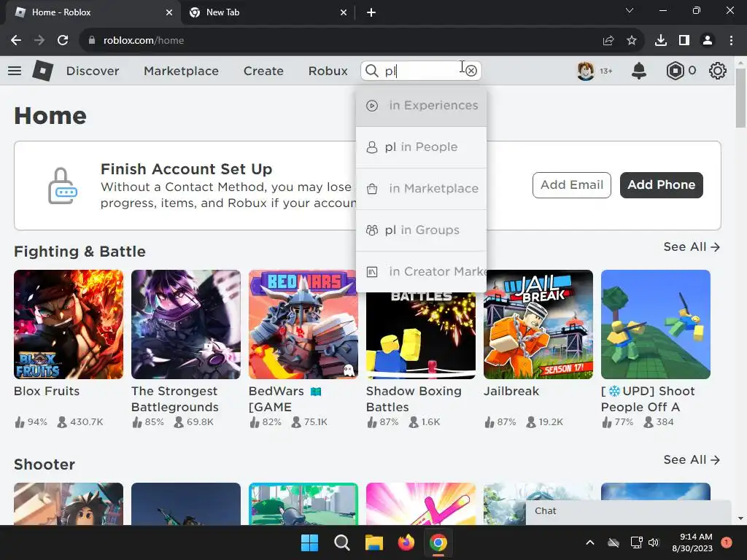Toggle Chrome side panel

(x=684, y=41)
